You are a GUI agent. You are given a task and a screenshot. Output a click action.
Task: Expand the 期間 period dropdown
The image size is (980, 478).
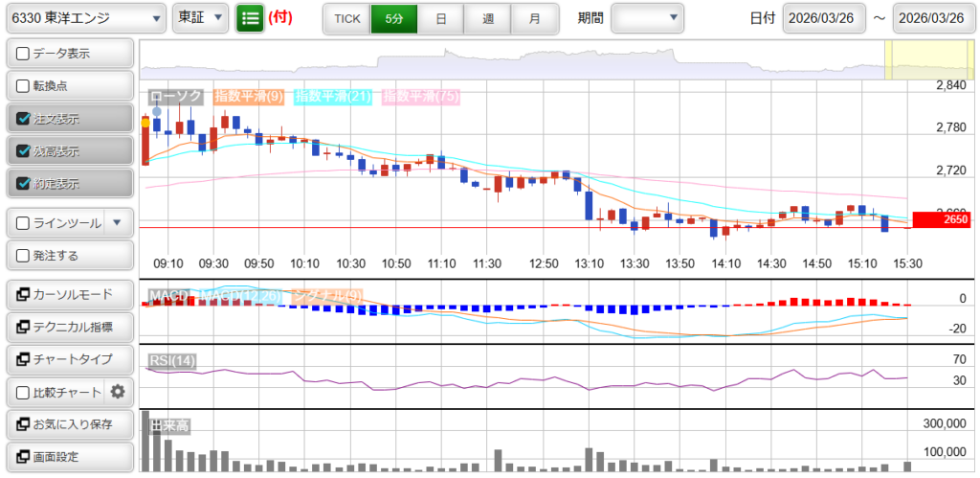click(x=648, y=17)
